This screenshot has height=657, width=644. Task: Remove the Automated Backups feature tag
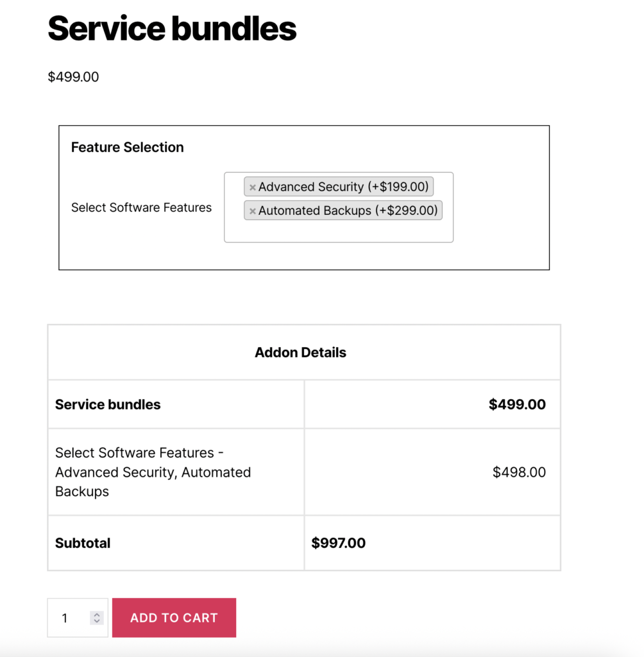tap(253, 211)
